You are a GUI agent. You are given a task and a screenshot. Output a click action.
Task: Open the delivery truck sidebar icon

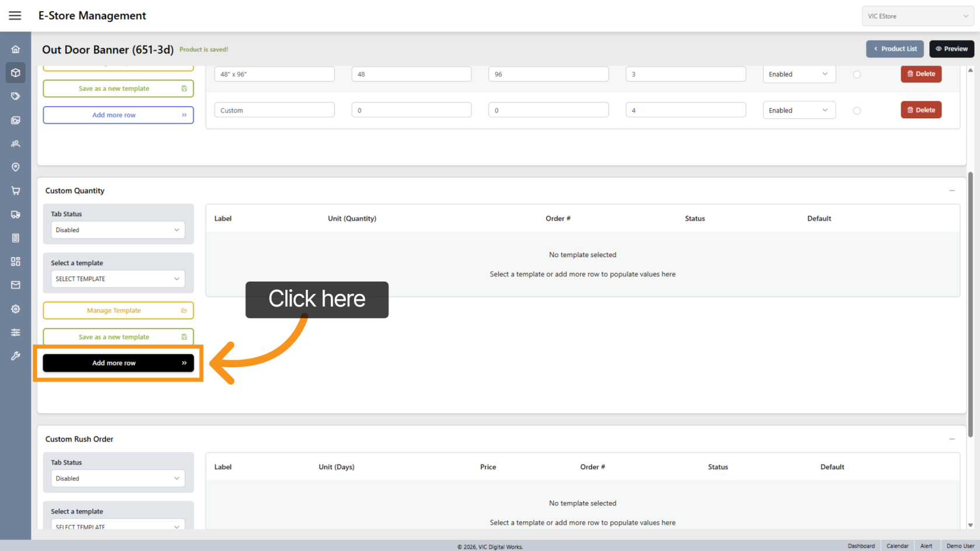(x=16, y=215)
